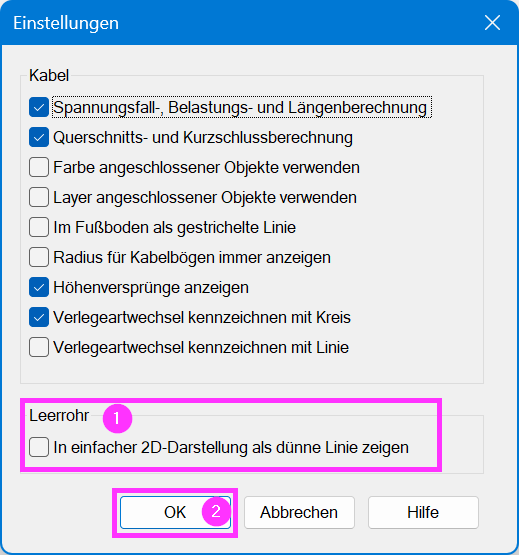Select Verlegeartwechsel kennzeichnen mit Linie checkbox
This screenshot has width=519, height=555.
click(x=39, y=347)
